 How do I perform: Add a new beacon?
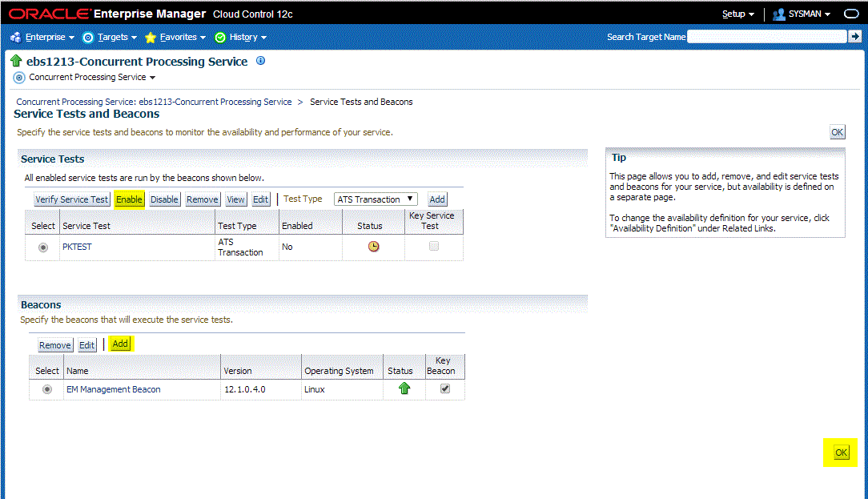(x=120, y=344)
